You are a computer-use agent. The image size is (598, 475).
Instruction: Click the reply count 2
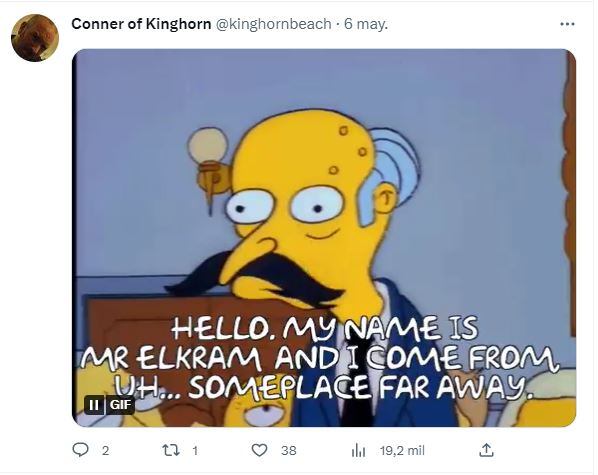(106, 451)
